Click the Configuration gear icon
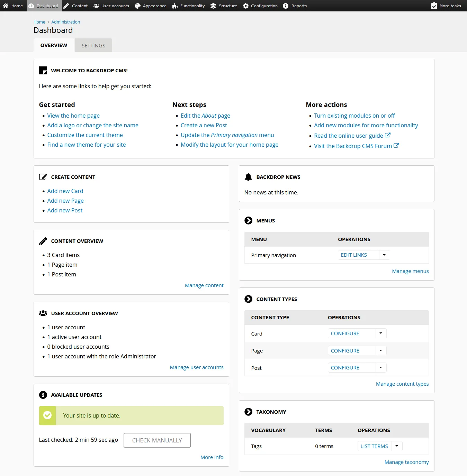This screenshot has height=476, width=467. 246,6
